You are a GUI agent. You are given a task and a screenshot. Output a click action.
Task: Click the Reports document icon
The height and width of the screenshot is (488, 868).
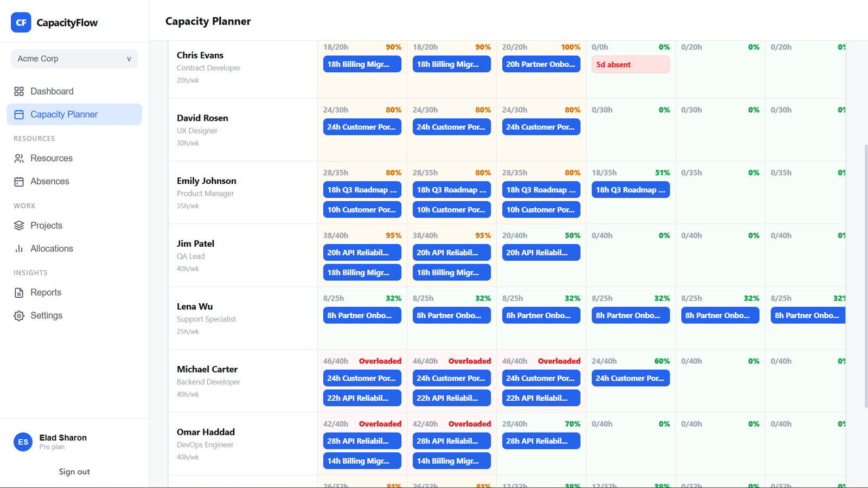tap(19, 293)
